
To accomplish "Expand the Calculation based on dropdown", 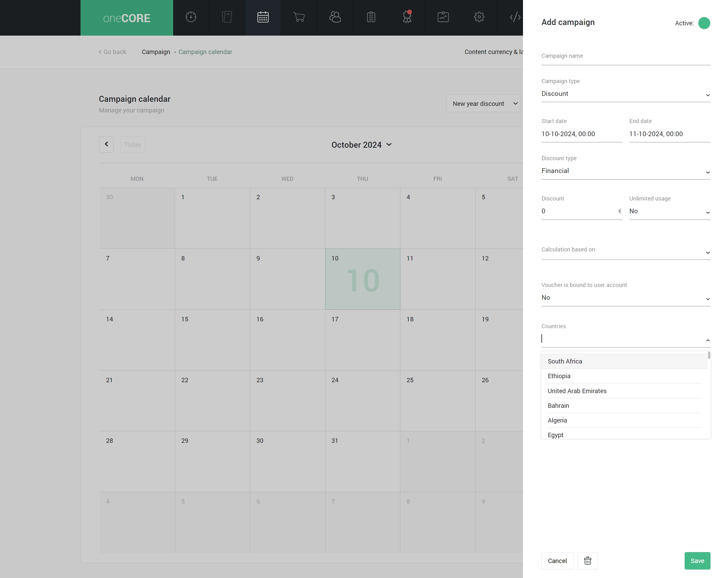I will (625, 252).
